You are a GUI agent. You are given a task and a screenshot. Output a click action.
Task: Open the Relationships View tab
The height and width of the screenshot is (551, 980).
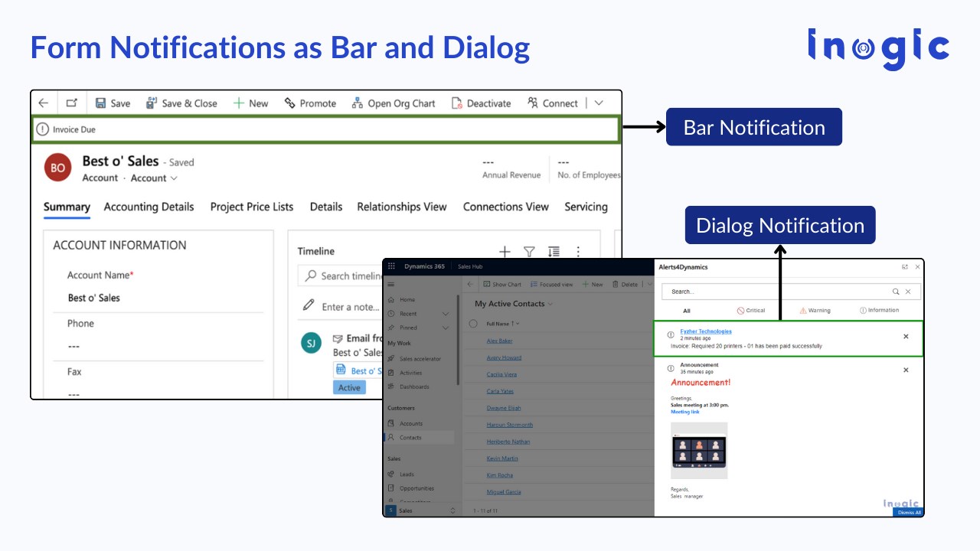[x=402, y=207]
